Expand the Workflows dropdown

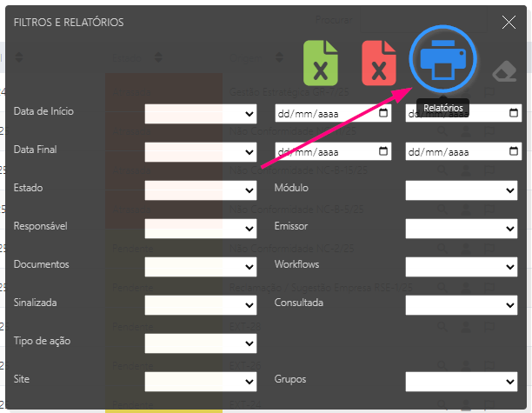(462, 267)
